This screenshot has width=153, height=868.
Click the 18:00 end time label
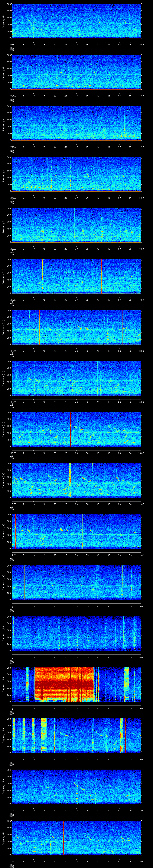pos(141,861)
